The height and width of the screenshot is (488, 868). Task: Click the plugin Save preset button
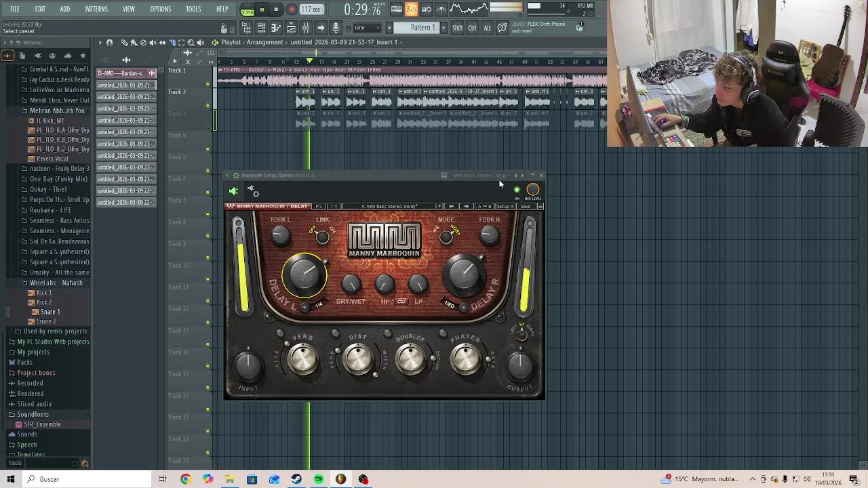[526, 207]
